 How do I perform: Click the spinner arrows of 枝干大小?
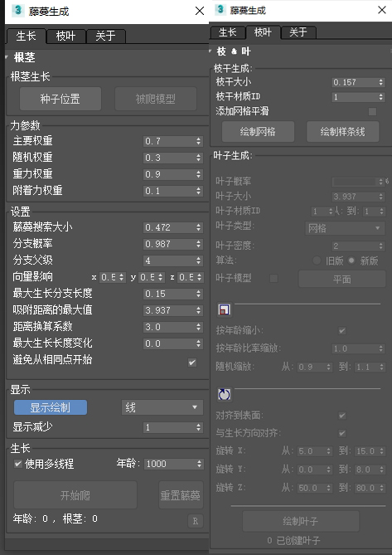pyautogui.click(x=380, y=82)
